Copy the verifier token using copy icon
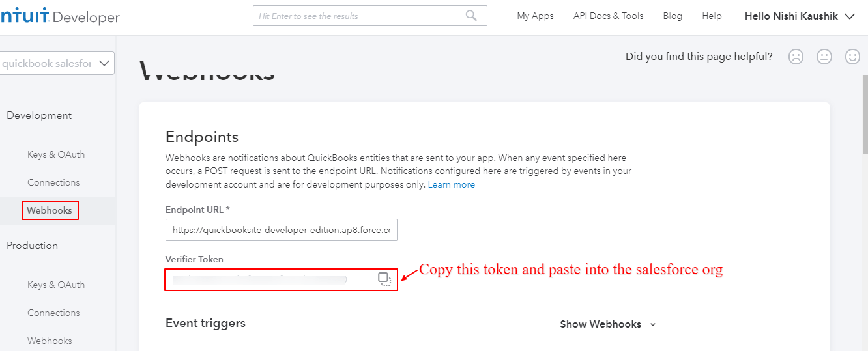This screenshot has width=868, height=351. pyautogui.click(x=384, y=279)
